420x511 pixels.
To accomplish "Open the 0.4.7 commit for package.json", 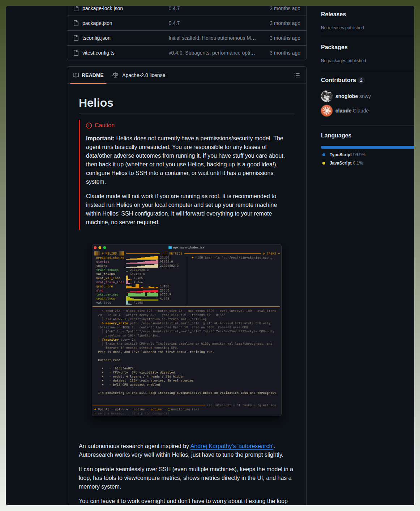I will [x=174, y=23].
